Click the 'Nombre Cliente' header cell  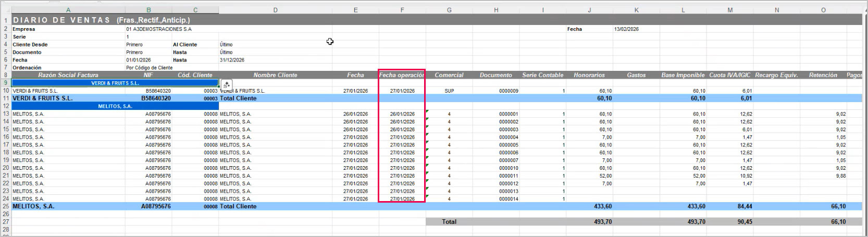coord(275,75)
